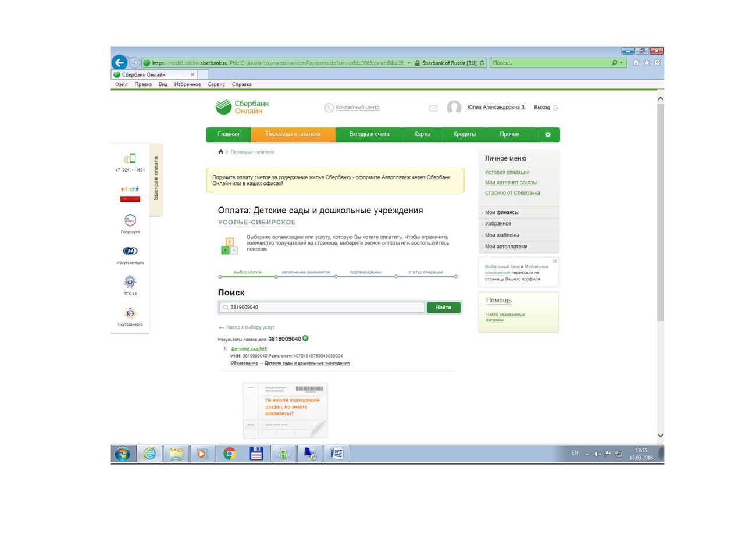756x535 pixels.
Task: Refresh the page using the reload icon
Action: click(x=482, y=63)
